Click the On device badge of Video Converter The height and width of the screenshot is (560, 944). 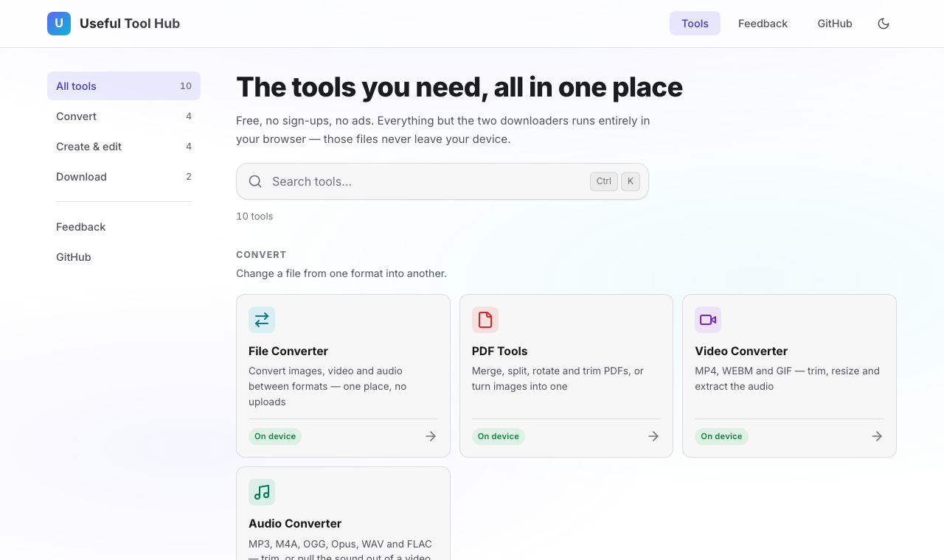coord(721,436)
